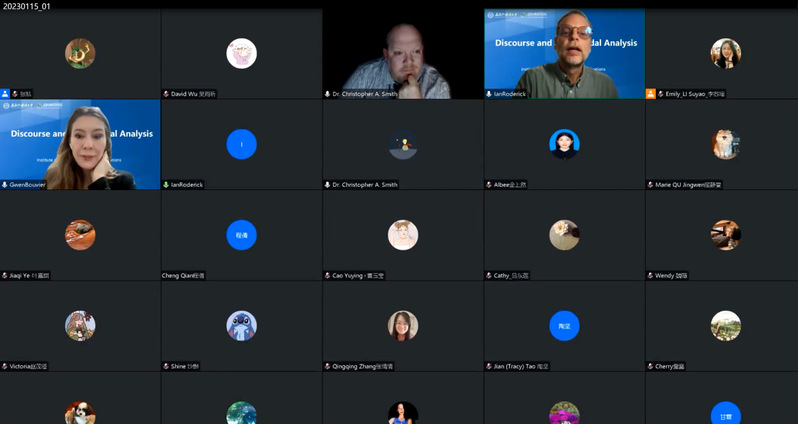
Task: Click Shine's blue Stitch avatar
Action: 241,325
